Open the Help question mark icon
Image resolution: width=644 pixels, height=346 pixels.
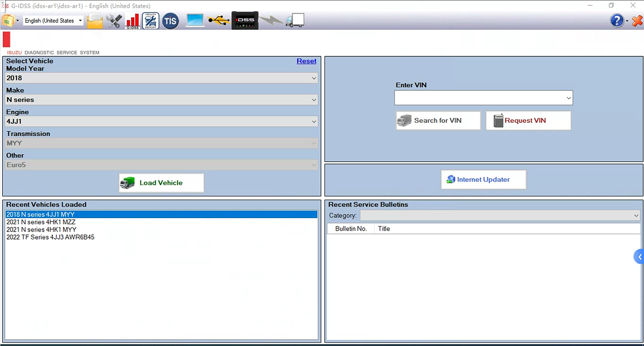click(x=617, y=21)
